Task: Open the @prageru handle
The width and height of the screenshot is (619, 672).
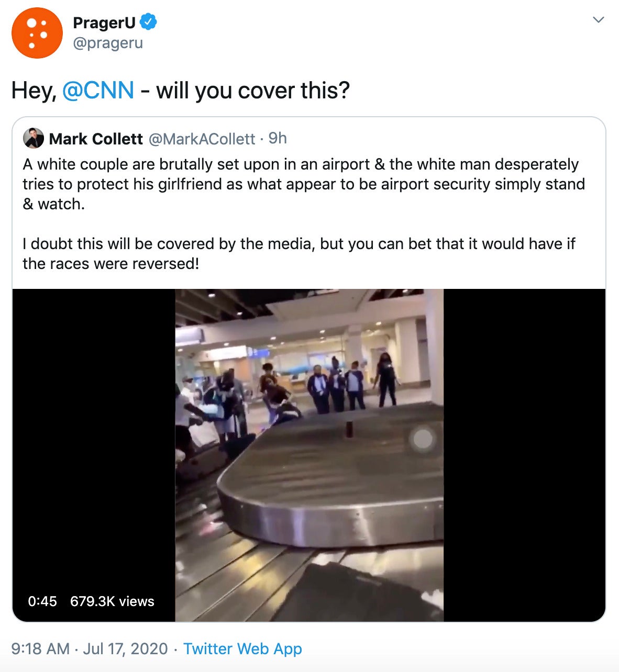Action: coord(108,43)
